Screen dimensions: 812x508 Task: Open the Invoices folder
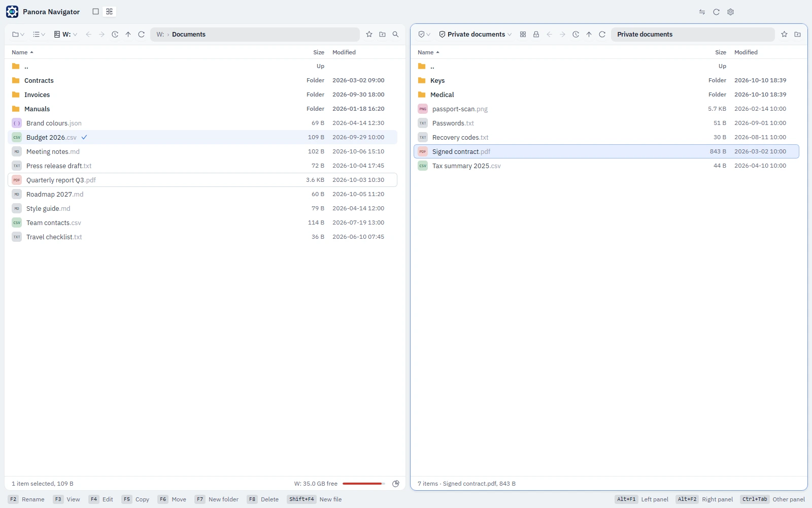(x=202, y=94)
